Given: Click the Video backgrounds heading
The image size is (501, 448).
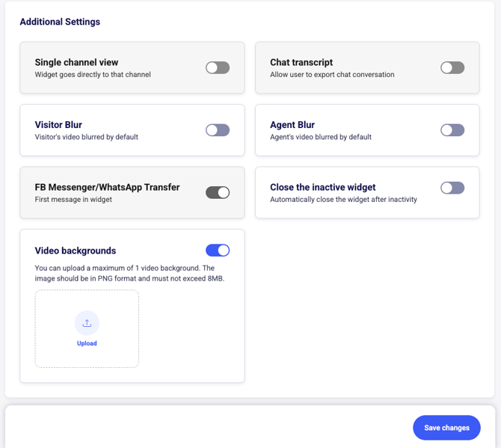Looking at the screenshot, I should tap(76, 251).
